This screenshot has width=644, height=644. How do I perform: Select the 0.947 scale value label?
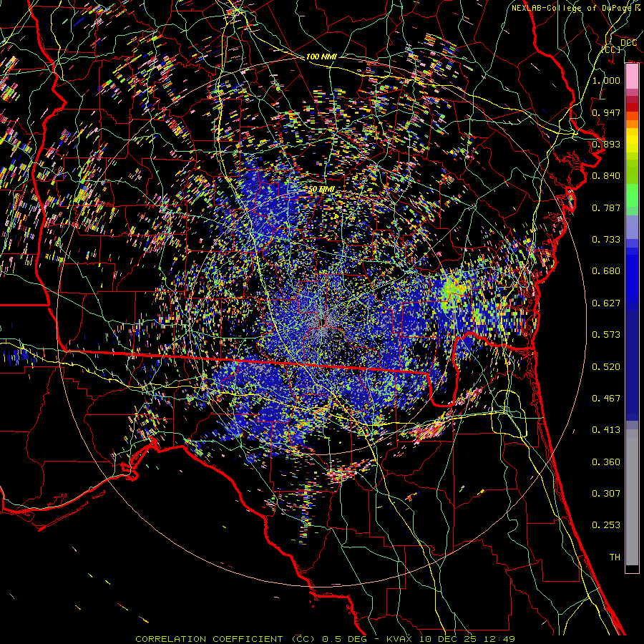(606, 112)
